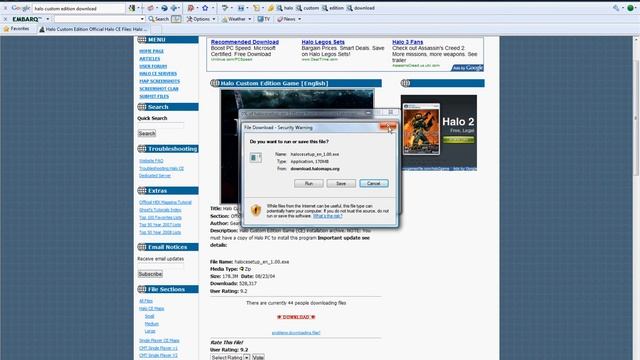Click the Ads by Google label
The width and height of the screenshot is (640, 360).
(468, 68)
